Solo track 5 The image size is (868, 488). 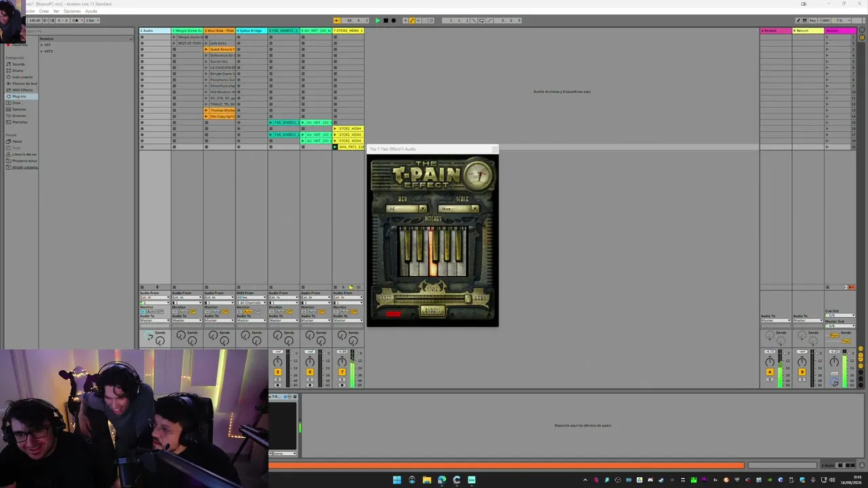(x=277, y=379)
